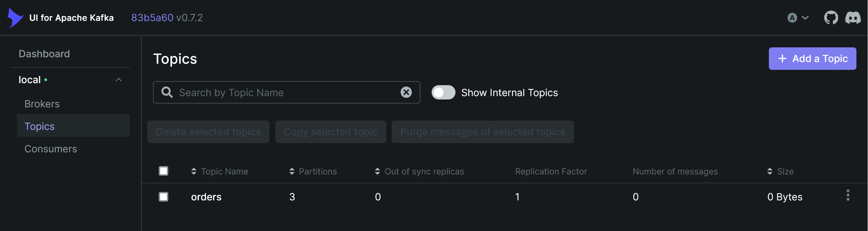Open the orders topic details
Viewport: 868px width, 231px height.
click(206, 197)
